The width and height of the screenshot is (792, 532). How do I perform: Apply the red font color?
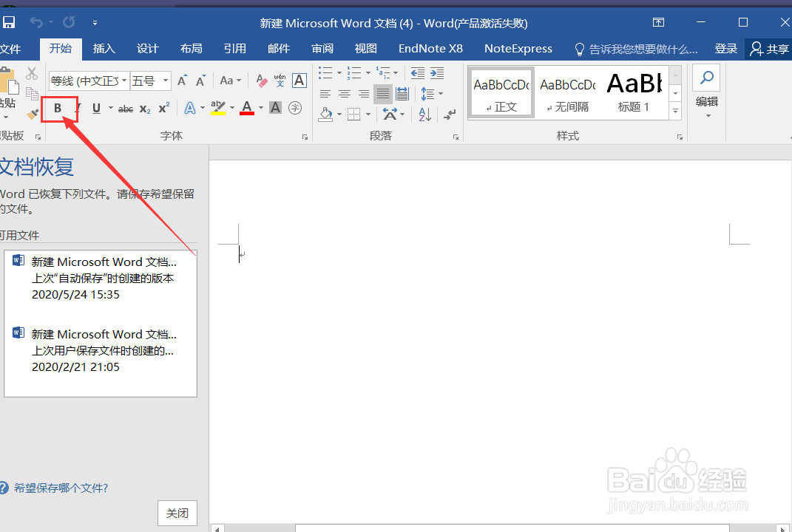247,108
